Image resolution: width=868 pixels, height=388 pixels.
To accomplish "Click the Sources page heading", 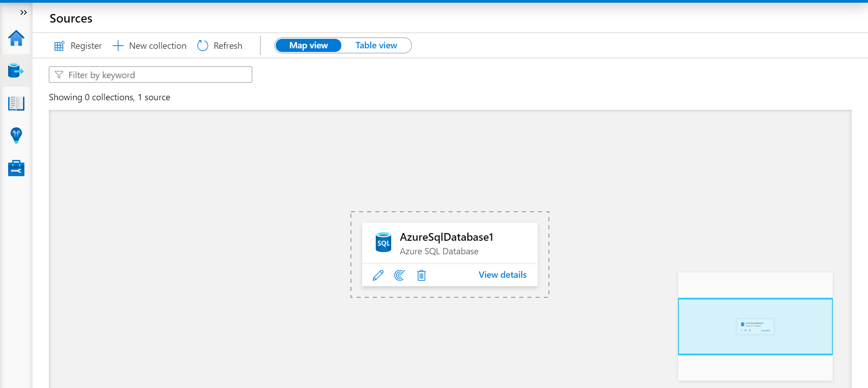I will point(71,19).
